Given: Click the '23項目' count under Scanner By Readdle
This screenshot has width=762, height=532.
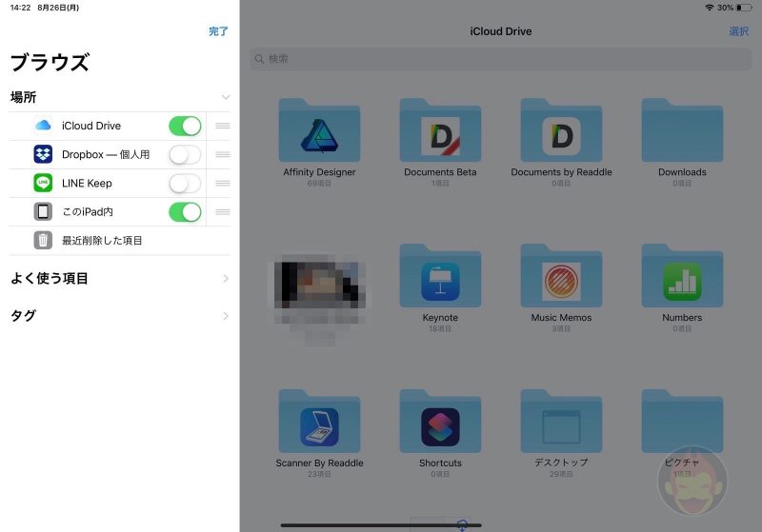Looking at the screenshot, I should pyautogui.click(x=319, y=474).
